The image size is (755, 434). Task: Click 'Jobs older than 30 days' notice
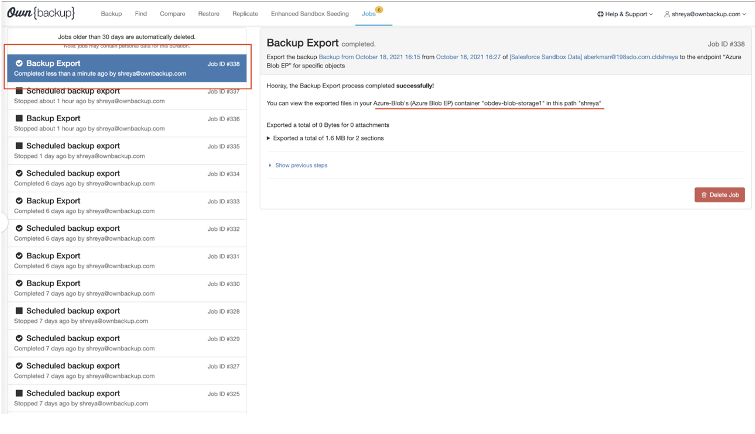point(127,37)
